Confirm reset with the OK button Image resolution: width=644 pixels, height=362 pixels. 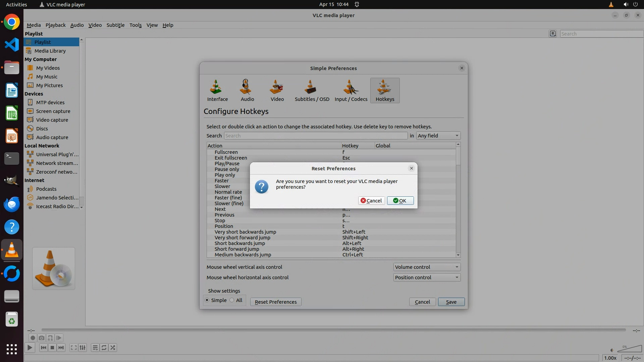point(400,201)
